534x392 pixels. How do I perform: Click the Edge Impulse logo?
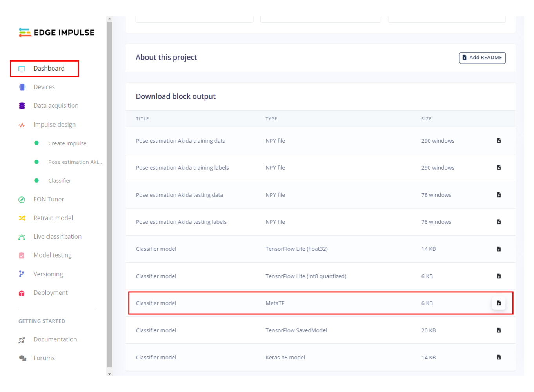[56, 33]
